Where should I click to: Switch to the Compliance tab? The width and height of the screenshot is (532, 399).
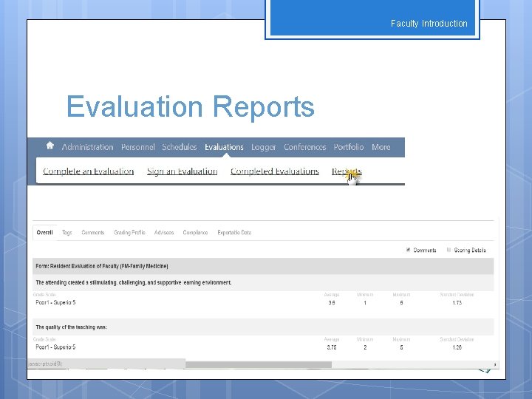coord(195,233)
